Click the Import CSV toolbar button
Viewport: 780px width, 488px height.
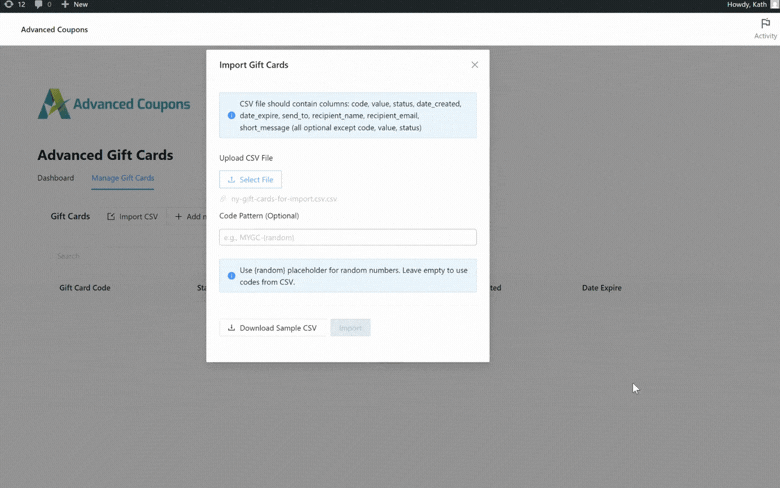point(133,216)
